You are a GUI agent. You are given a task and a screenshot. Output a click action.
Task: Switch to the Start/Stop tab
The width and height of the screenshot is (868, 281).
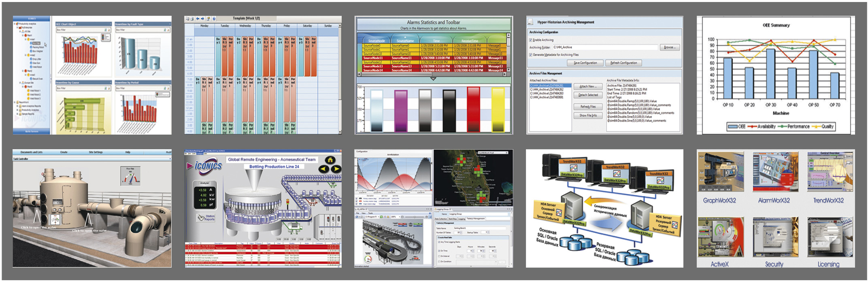point(452,219)
